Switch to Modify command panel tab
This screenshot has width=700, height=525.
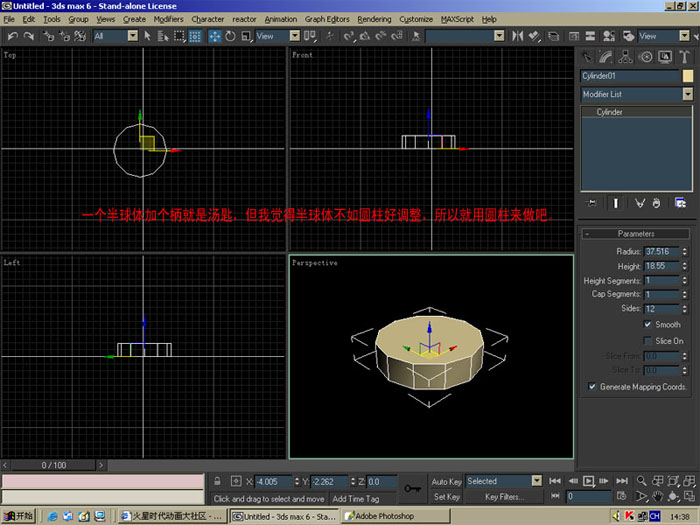tap(606, 57)
